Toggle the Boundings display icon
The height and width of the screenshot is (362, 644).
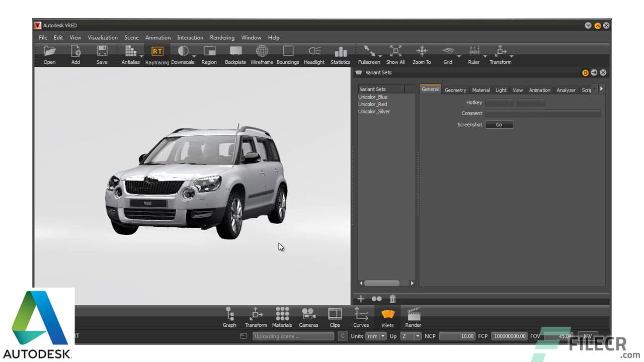[x=288, y=51]
